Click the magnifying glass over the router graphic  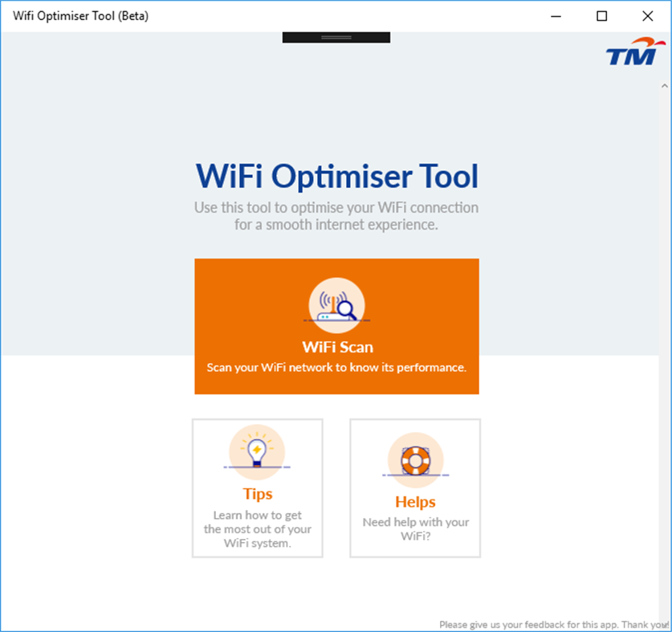pyautogui.click(x=344, y=309)
